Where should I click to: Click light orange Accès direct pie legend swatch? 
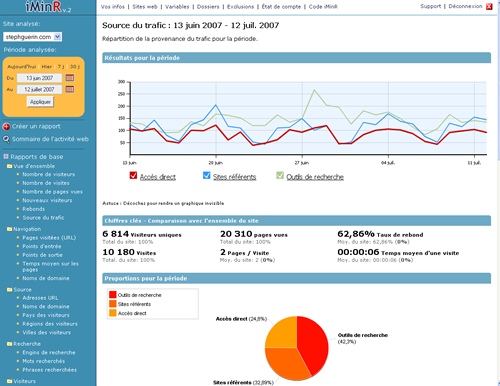click(x=113, y=313)
